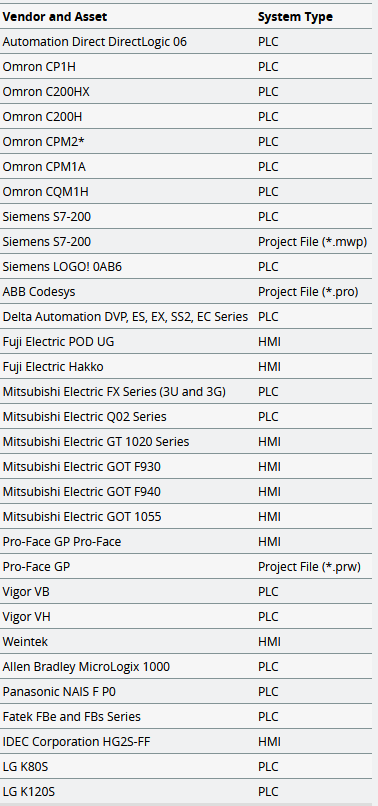Click the ABB Codesys entry
378x806 pixels.
[39, 291]
